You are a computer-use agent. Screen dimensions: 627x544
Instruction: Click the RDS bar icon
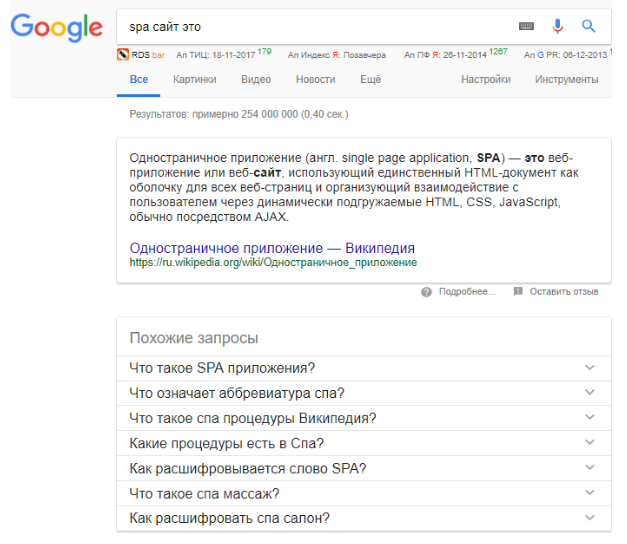pos(122,55)
